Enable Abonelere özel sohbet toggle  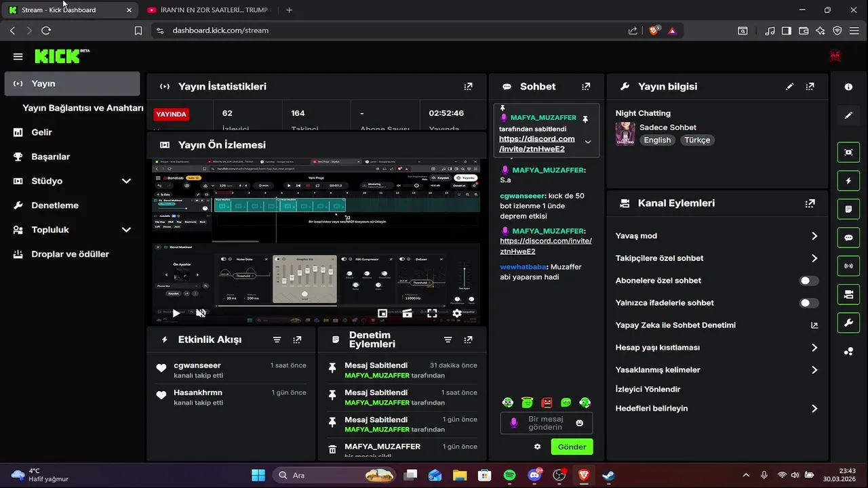809,281
